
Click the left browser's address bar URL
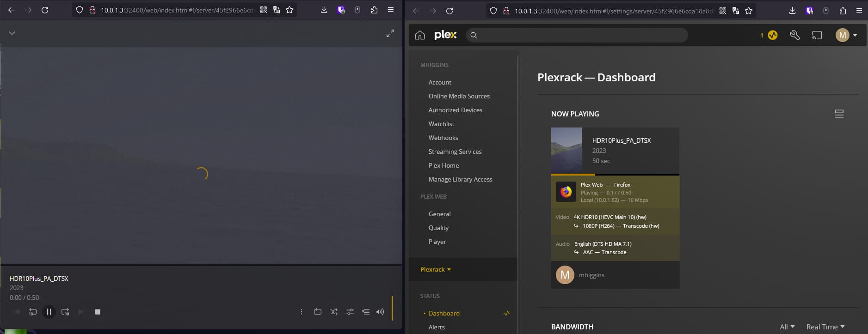pos(178,10)
